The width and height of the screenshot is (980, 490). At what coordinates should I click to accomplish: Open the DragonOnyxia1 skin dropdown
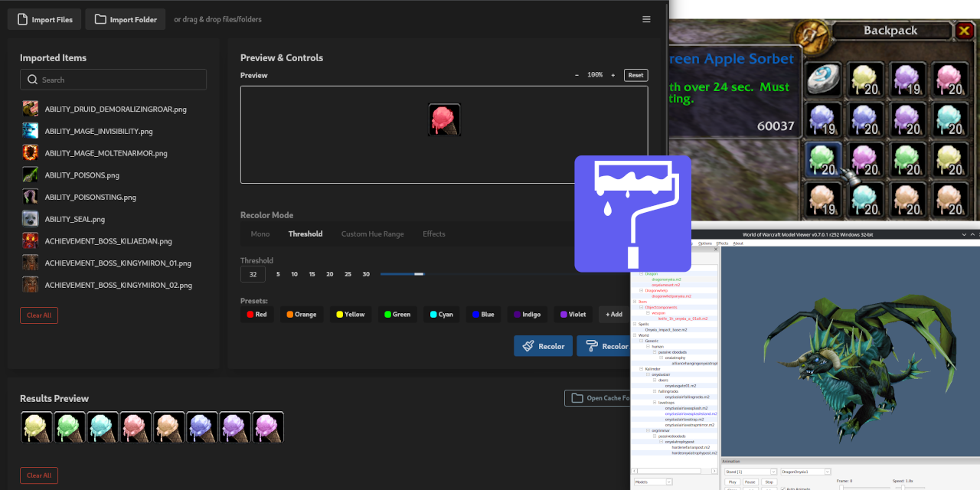point(805,472)
